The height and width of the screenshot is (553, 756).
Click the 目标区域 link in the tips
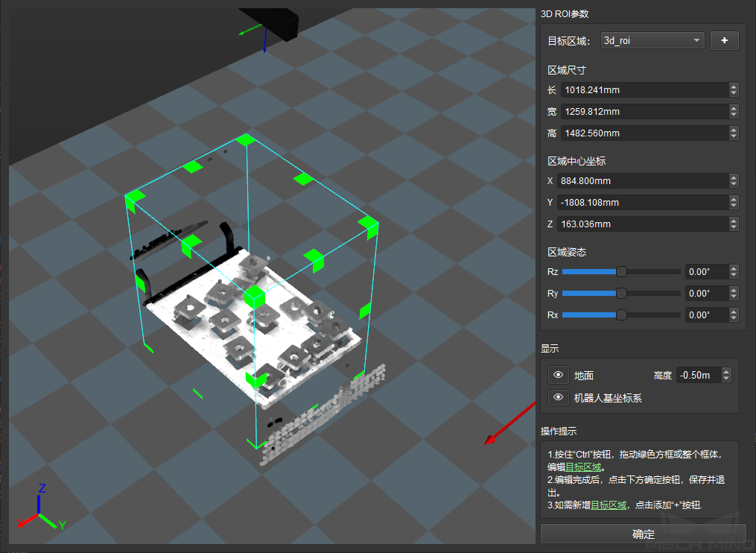point(582,468)
